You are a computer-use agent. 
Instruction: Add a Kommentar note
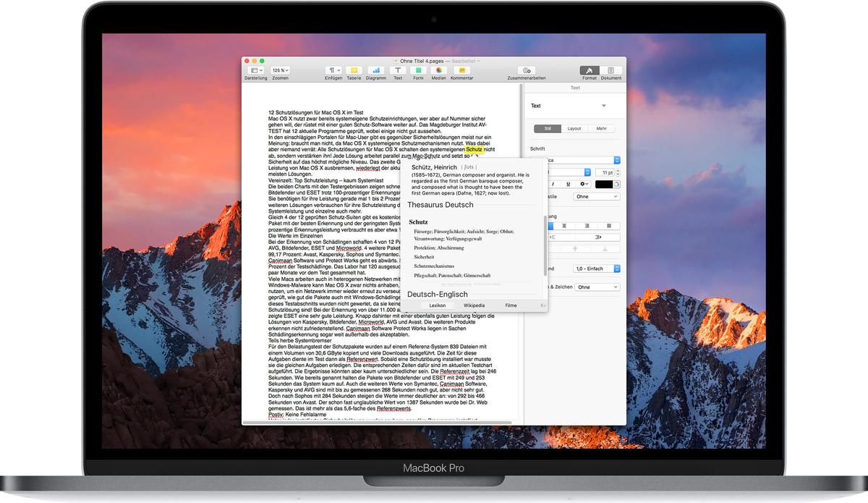(x=461, y=70)
